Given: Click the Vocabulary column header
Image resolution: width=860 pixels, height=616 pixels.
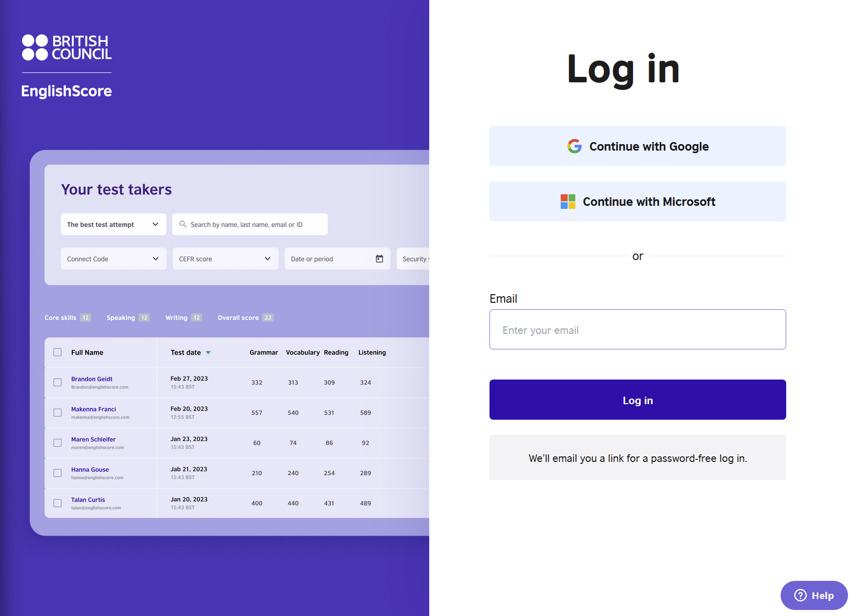Looking at the screenshot, I should [303, 352].
